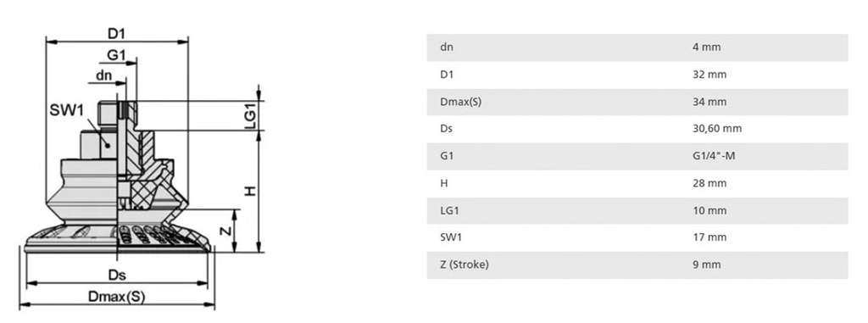
Task: Select the Z (Stroke) table row
Action: click(x=637, y=265)
